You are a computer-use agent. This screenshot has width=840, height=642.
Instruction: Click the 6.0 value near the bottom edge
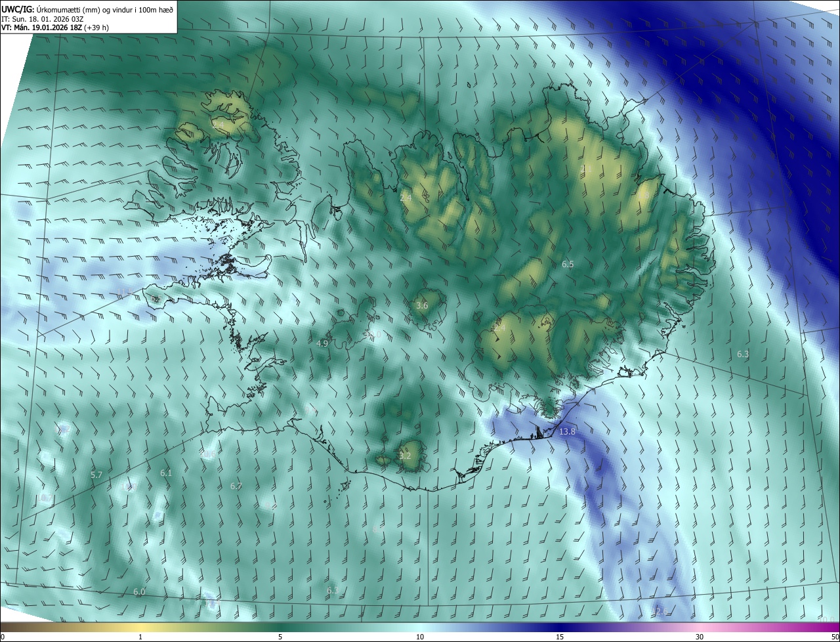[139, 591]
